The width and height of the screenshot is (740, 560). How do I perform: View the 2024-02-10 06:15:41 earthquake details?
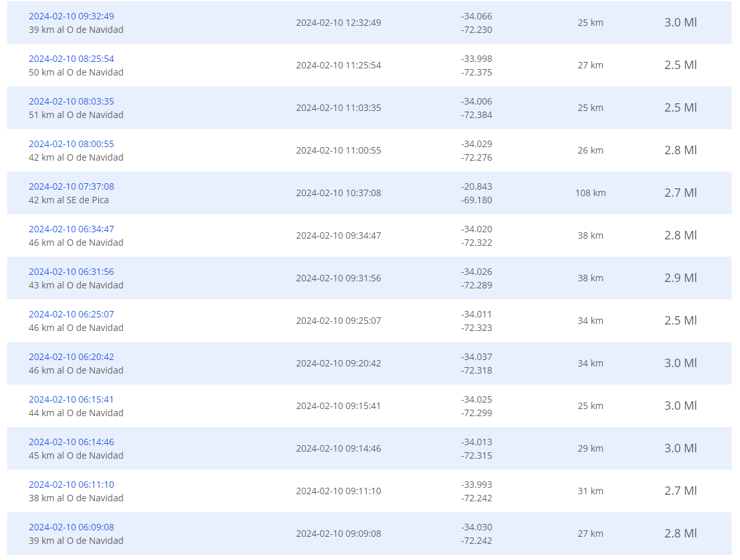click(71, 399)
